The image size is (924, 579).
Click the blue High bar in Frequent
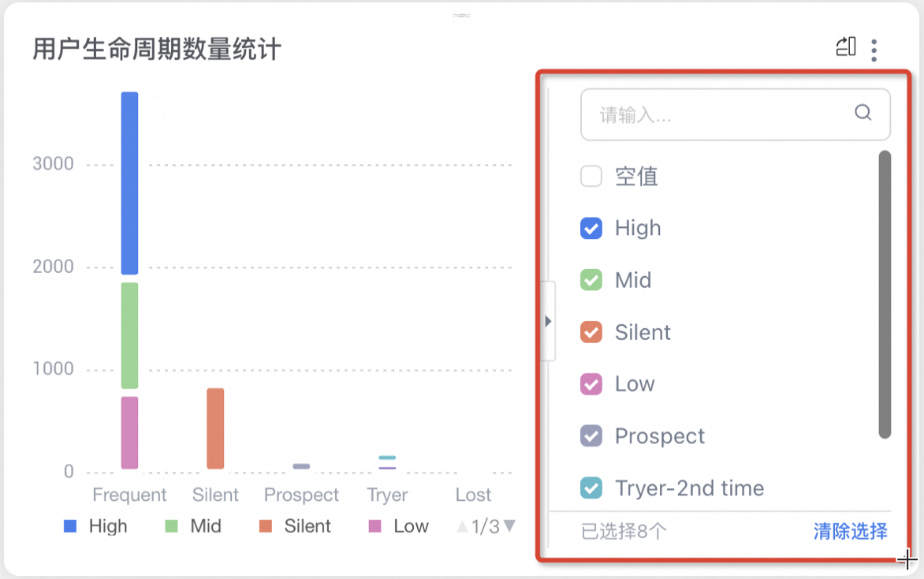tap(129, 183)
